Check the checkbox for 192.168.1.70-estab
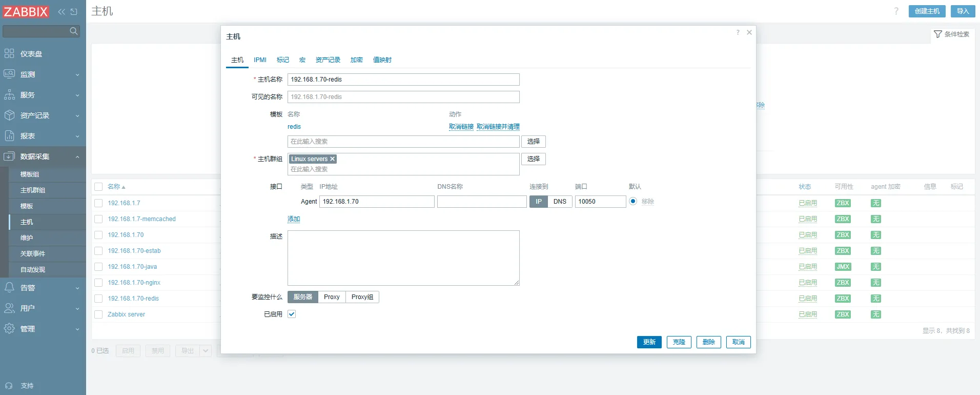980x395 pixels. pos(98,251)
